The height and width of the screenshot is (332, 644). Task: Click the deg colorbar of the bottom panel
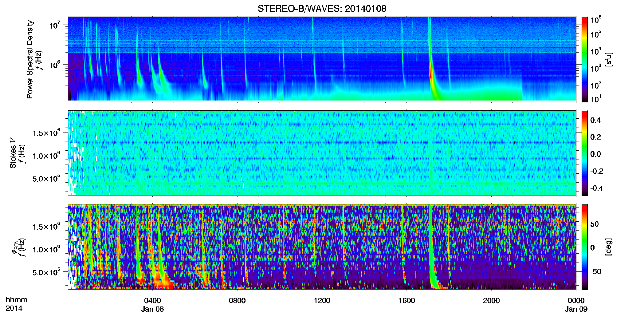585,247
